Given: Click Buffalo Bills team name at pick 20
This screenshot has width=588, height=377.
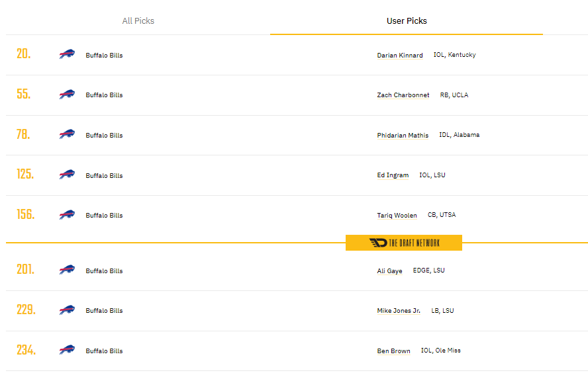Looking at the screenshot, I should click(x=104, y=55).
